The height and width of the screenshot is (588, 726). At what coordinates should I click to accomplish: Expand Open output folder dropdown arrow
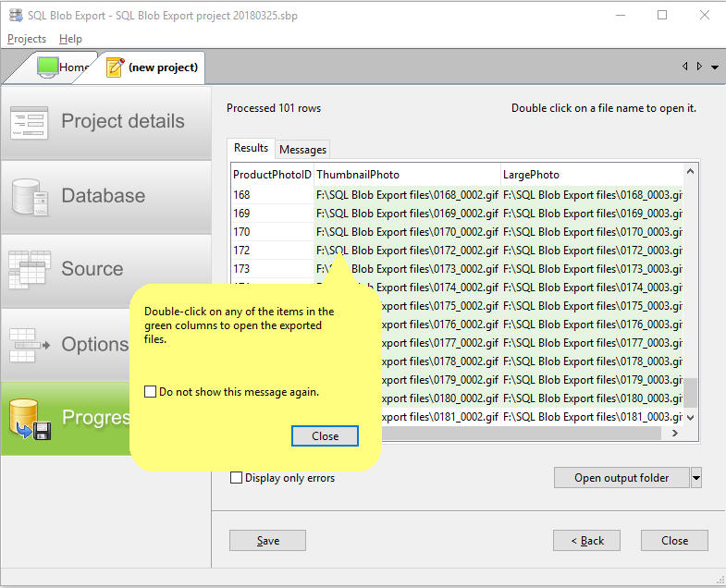696,478
